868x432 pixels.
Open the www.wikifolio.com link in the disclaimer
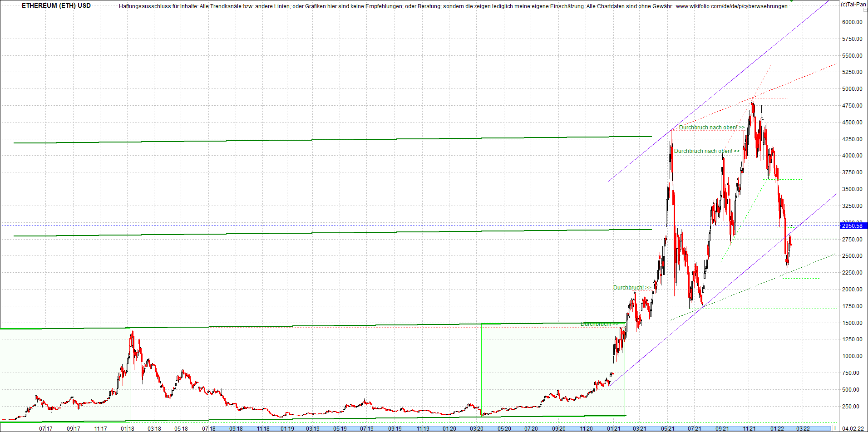731,6
